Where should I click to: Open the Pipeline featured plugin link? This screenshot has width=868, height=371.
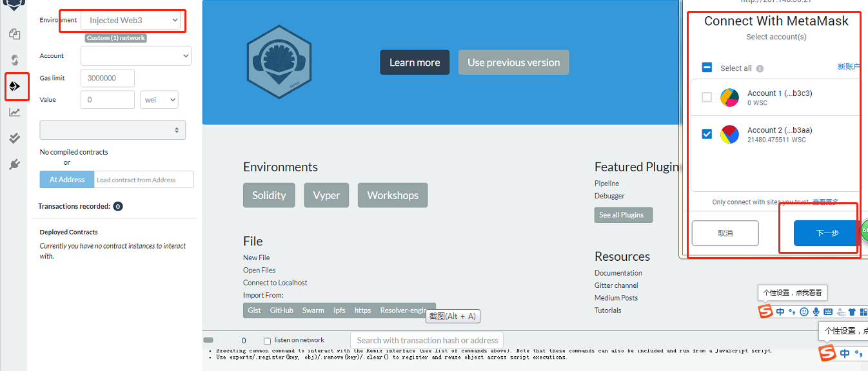click(x=607, y=184)
